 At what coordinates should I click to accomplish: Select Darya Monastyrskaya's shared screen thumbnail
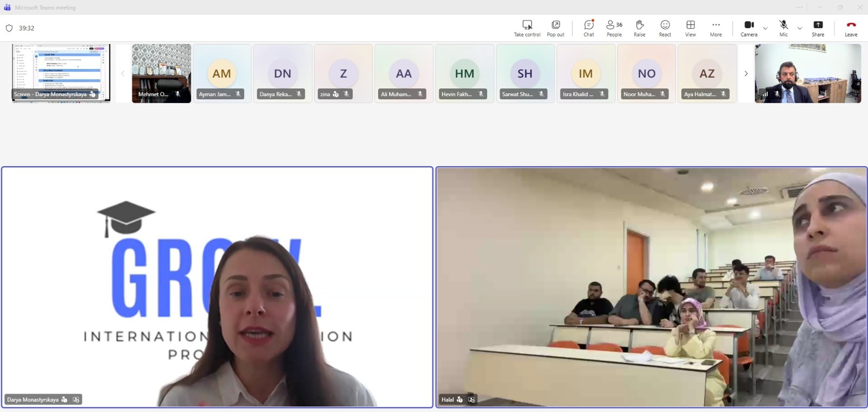(61, 73)
